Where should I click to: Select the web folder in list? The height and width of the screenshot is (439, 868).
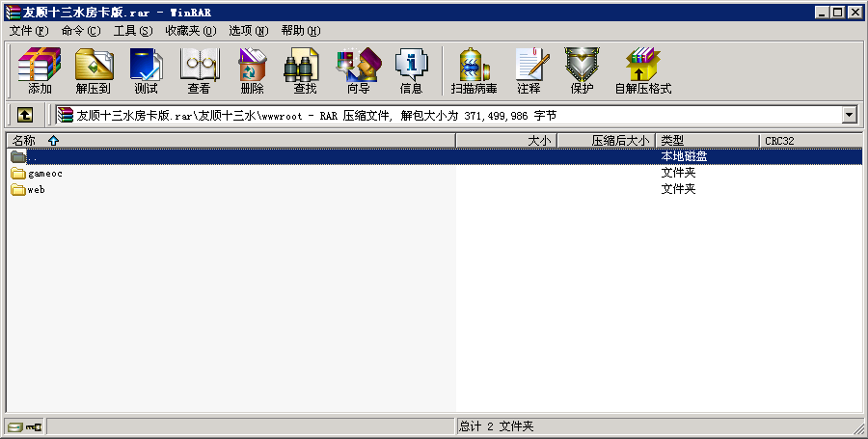click(x=36, y=190)
